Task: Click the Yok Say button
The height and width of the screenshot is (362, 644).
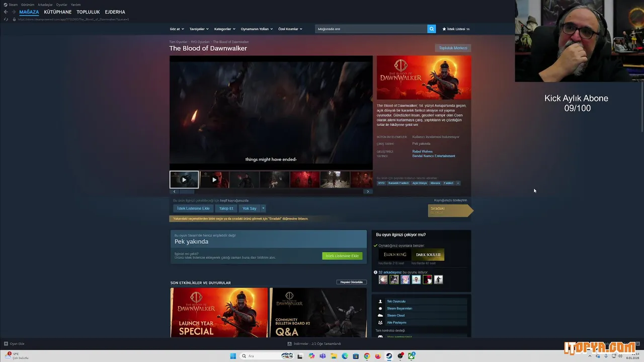Action: [x=250, y=208]
